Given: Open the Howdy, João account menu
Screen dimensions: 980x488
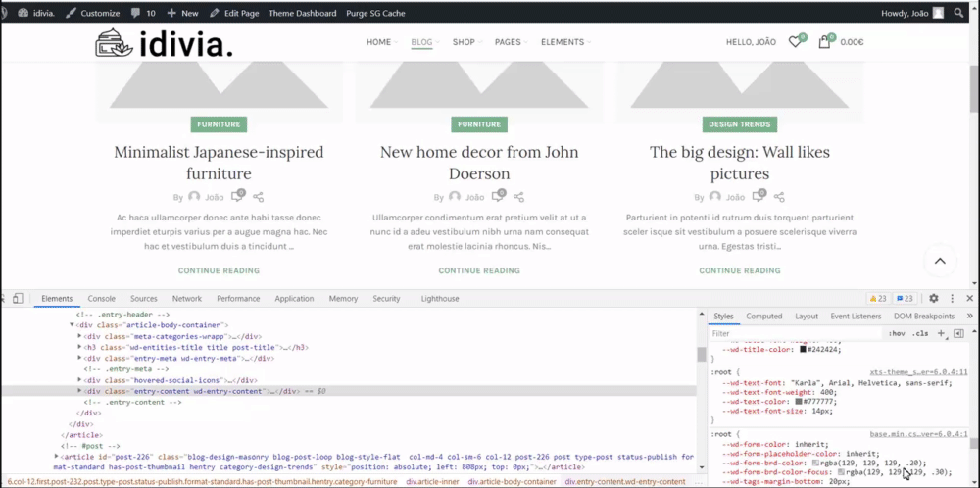Looking at the screenshot, I should coord(912,13).
